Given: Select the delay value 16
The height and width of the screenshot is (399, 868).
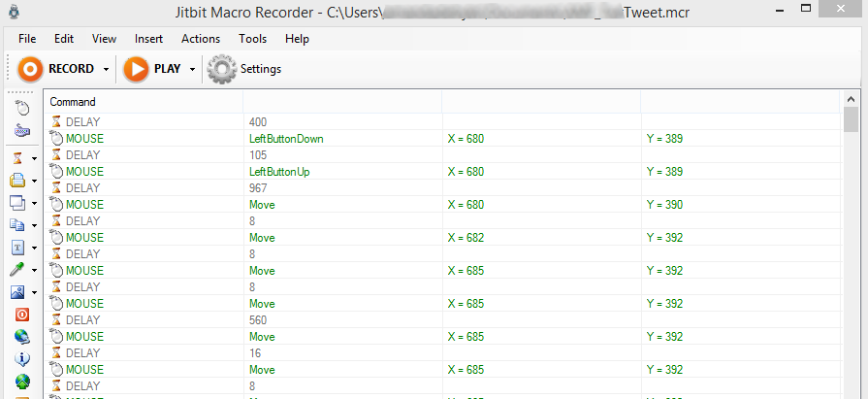Looking at the screenshot, I should [255, 353].
